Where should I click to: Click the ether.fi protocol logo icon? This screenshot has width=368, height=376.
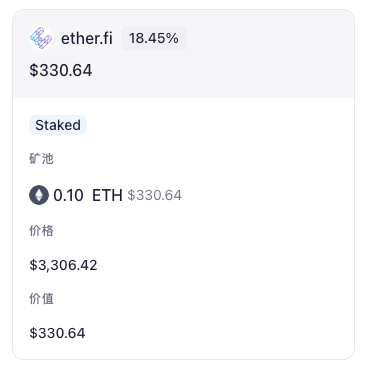coord(41,38)
